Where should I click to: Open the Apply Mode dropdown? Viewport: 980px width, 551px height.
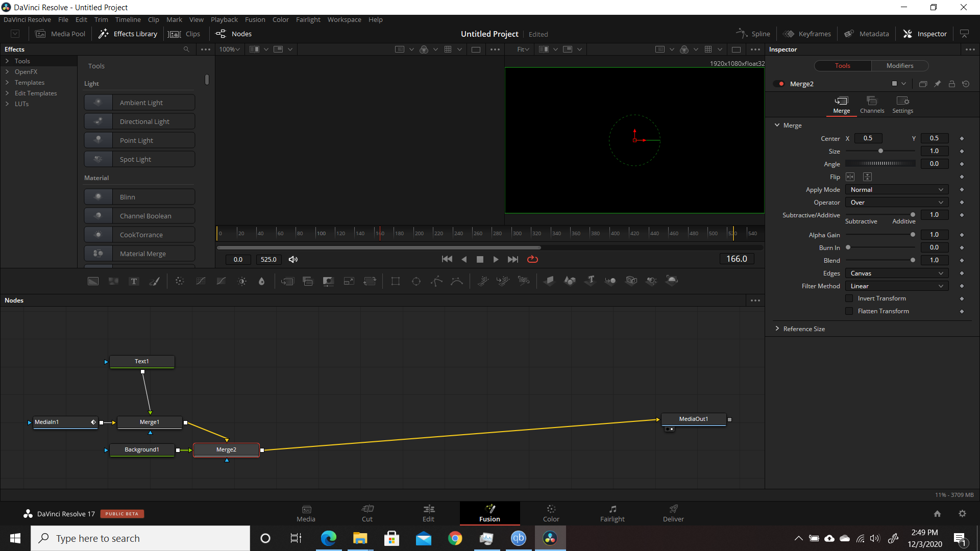tap(897, 190)
